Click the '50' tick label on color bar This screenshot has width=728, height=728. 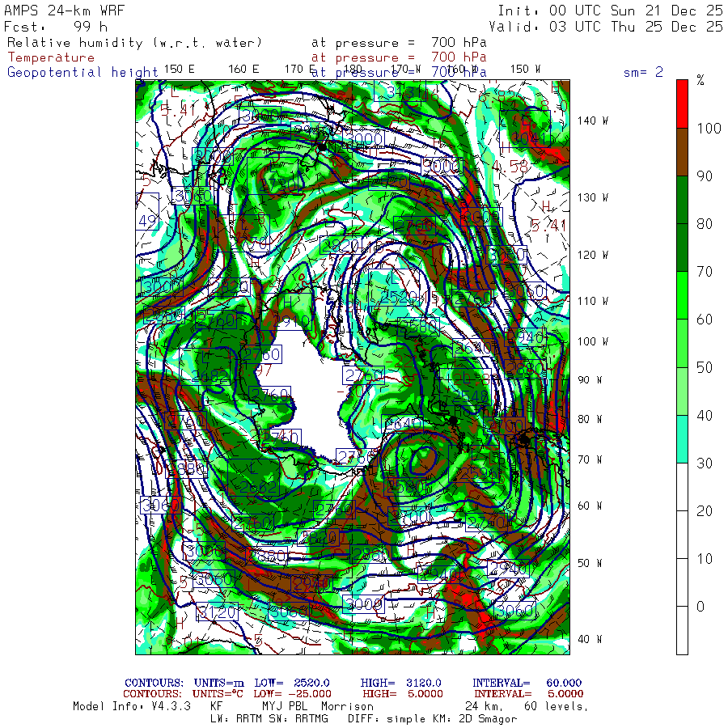tap(705, 367)
